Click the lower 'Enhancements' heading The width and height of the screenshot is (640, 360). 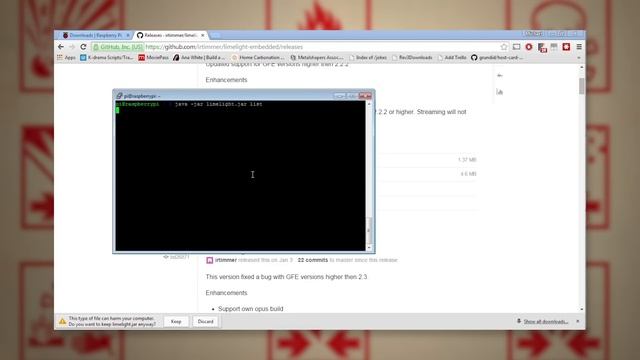click(x=227, y=293)
